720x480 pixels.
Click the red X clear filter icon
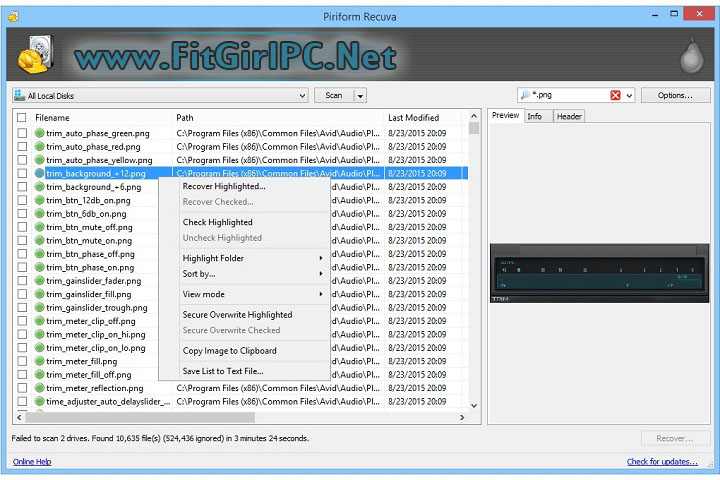tap(616, 96)
